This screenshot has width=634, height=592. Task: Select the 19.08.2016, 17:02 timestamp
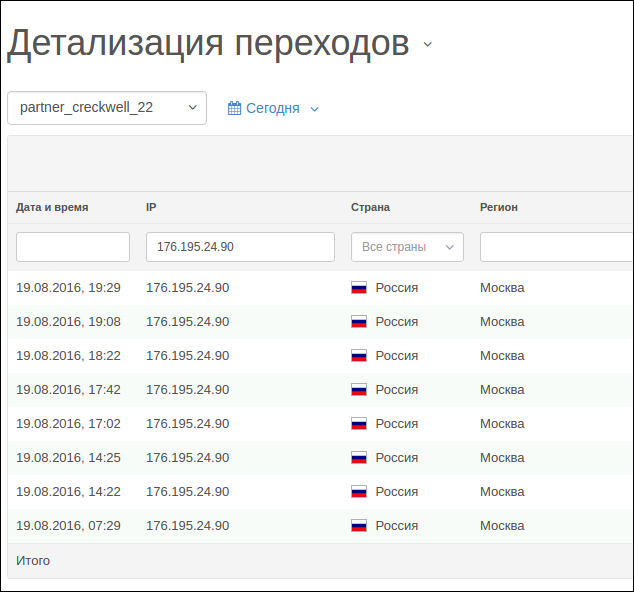pyautogui.click(x=68, y=423)
